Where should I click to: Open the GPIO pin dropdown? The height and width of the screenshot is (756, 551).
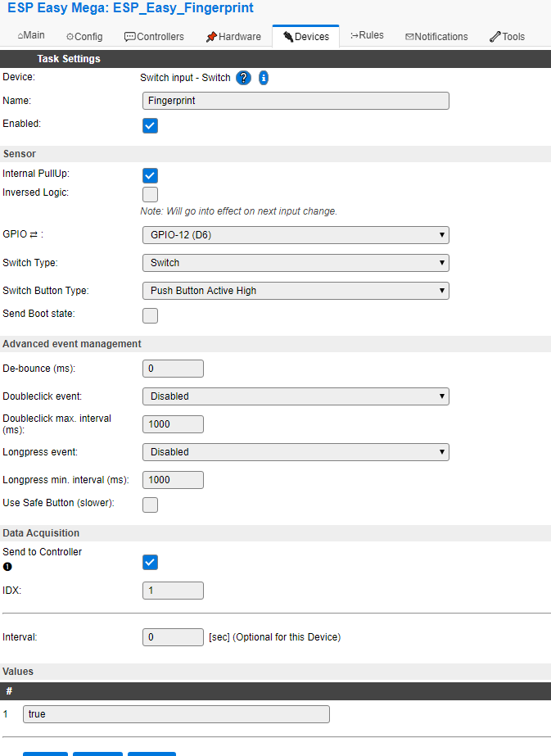296,235
